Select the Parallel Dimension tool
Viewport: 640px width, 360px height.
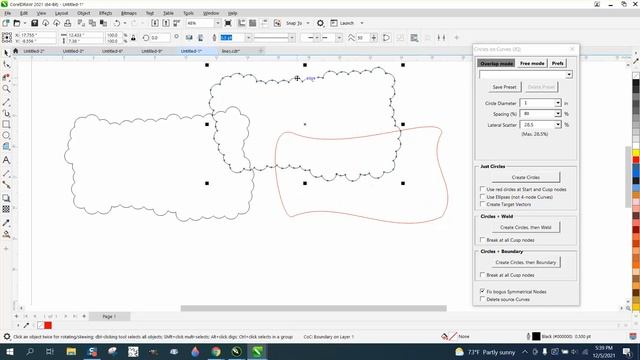(x=6, y=173)
